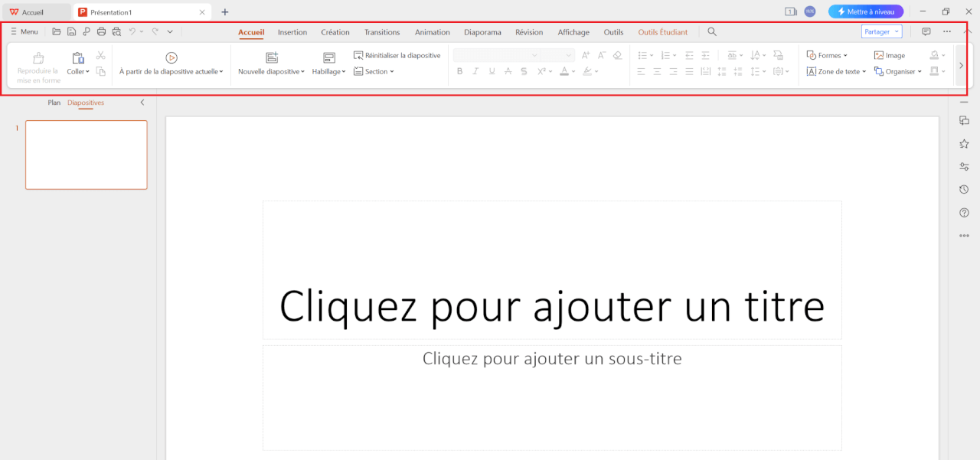Open the Habillage dropdown
Viewport: 980px width, 460px height.
pyautogui.click(x=329, y=71)
